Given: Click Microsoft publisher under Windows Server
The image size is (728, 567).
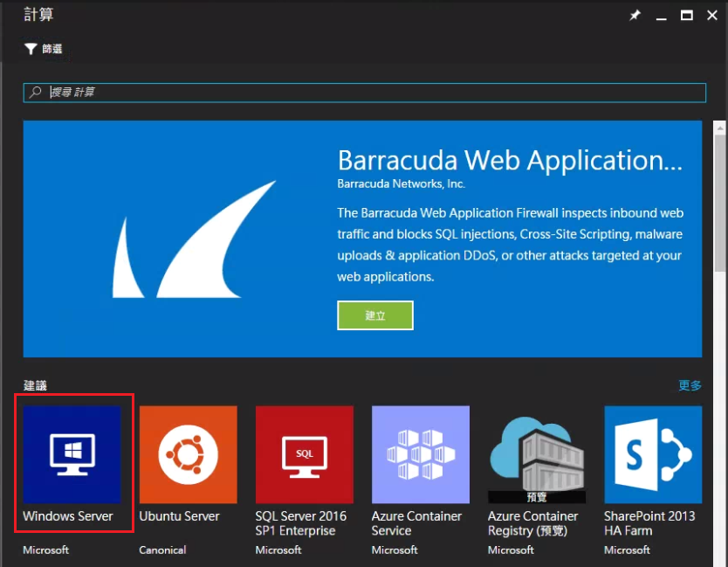Looking at the screenshot, I should 46,550.
